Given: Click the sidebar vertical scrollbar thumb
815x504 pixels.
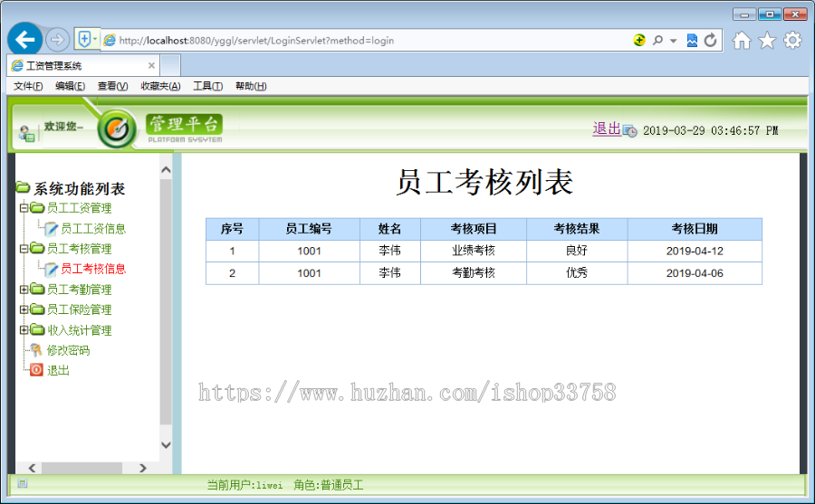Looking at the screenshot, I should 166,302.
